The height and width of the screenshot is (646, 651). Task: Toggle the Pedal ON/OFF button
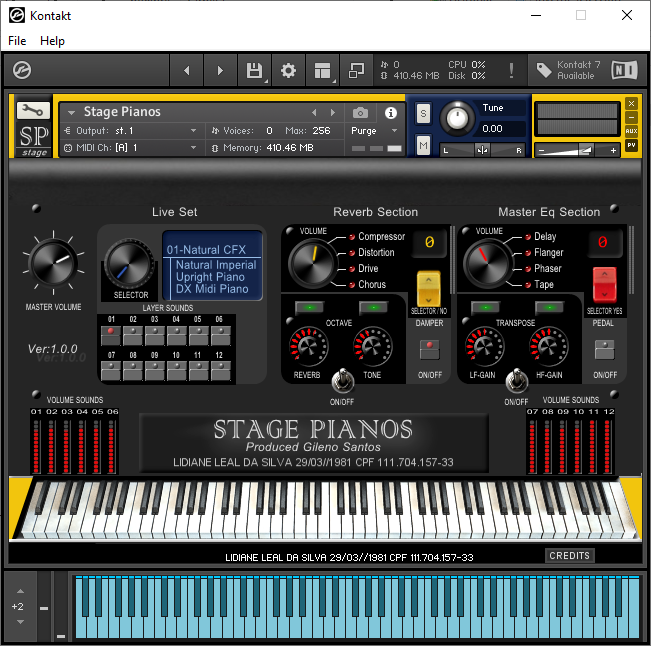click(604, 350)
